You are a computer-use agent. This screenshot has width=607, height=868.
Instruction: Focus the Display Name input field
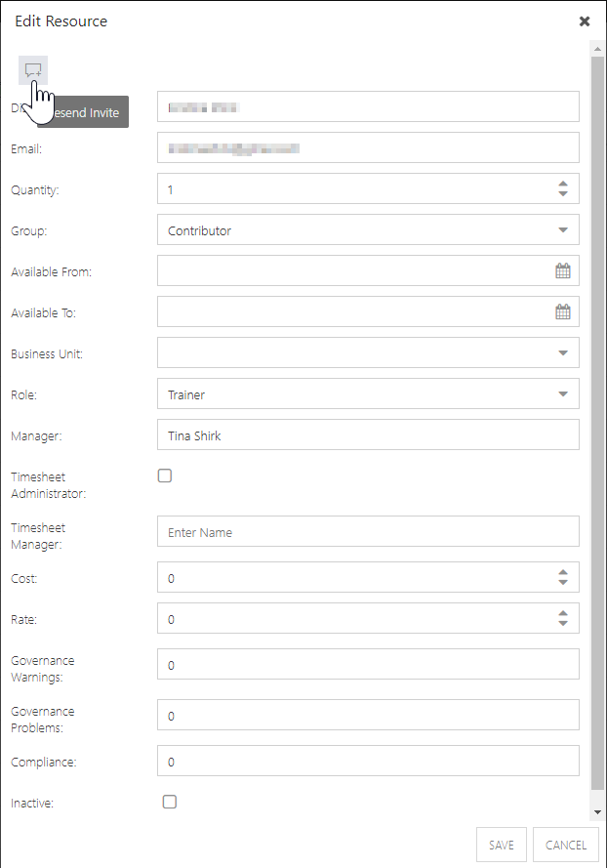click(368, 106)
